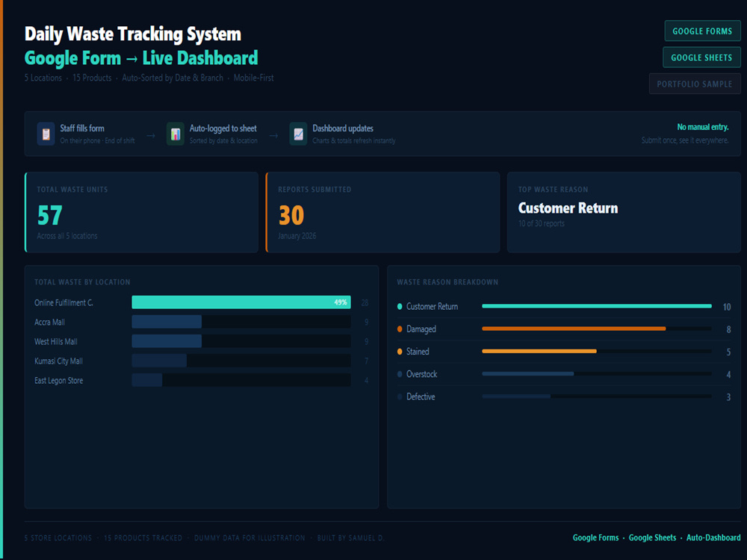Screen dimensions: 747x560
Task: Click the Defective reason label
Action: point(421,396)
